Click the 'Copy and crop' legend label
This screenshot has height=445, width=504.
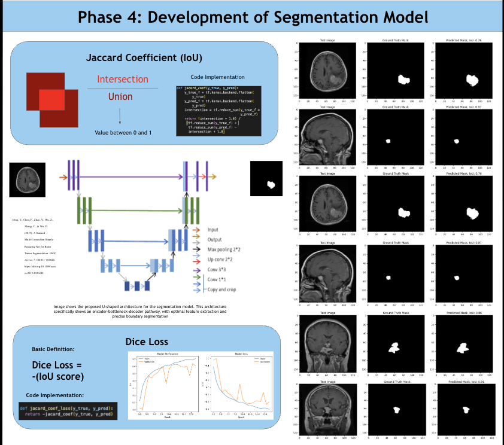click(x=221, y=289)
